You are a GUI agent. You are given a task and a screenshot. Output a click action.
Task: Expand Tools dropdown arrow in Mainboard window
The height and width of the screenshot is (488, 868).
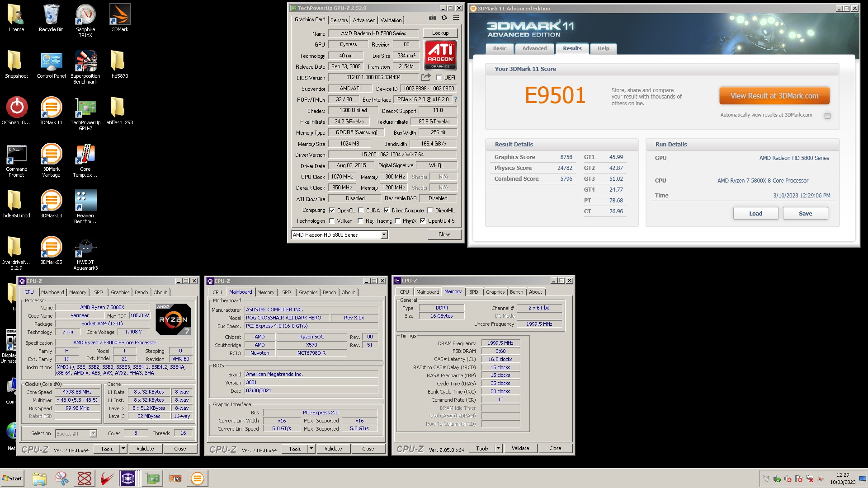click(311, 449)
